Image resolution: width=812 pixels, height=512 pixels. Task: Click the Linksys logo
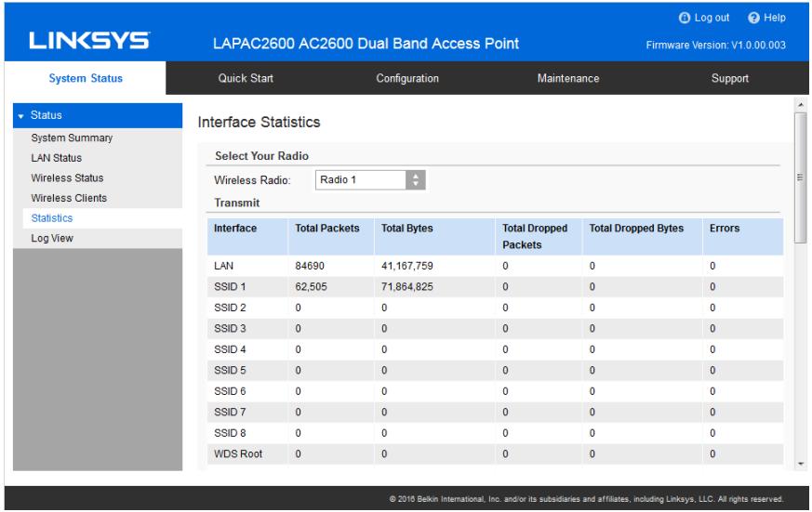point(89,40)
